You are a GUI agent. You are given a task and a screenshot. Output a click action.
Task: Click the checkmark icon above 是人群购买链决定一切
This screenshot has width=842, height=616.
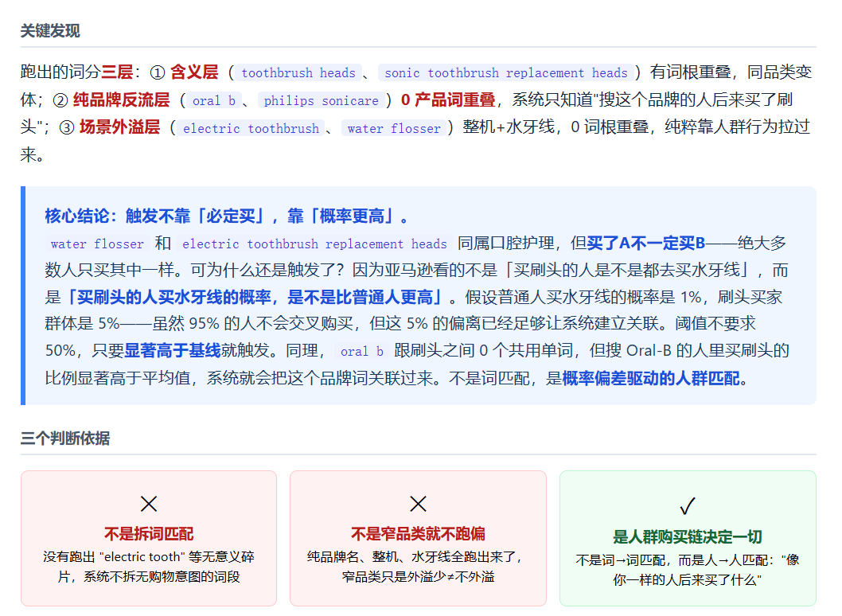pyautogui.click(x=688, y=506)
